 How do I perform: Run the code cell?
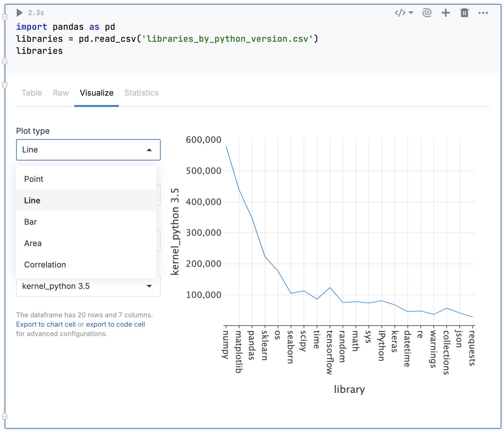click(x=19, y=13)
